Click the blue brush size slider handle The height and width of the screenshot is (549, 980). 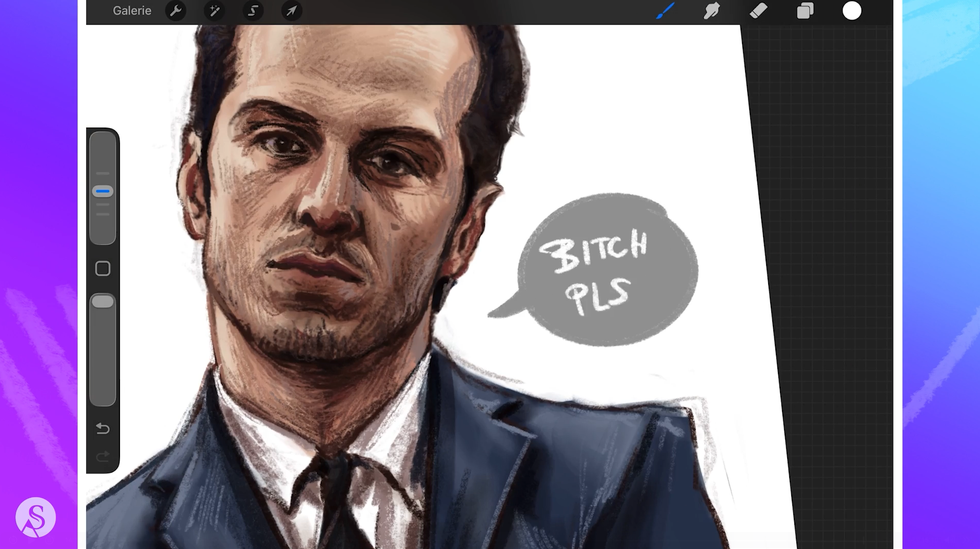103,192
